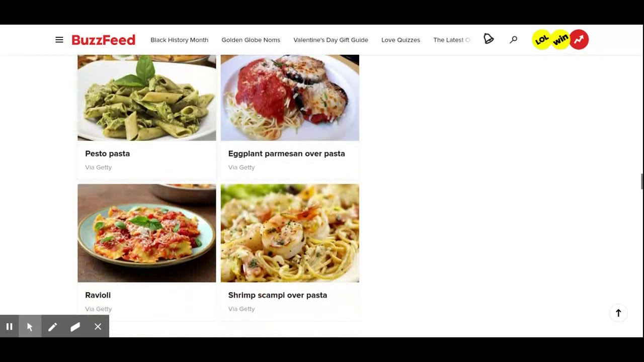644x362 pixels.
Task: Open Black History Month nav link
Action: [179, 40]
